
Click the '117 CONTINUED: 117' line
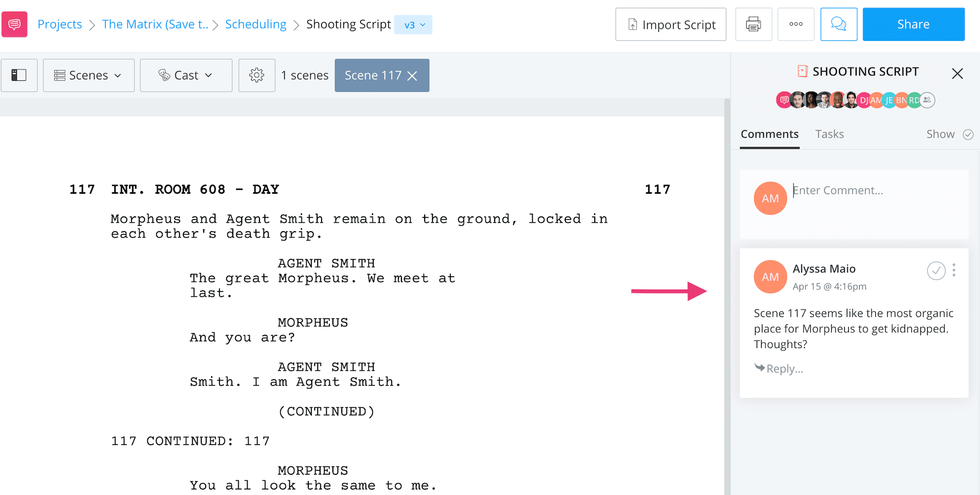(190, 441)
